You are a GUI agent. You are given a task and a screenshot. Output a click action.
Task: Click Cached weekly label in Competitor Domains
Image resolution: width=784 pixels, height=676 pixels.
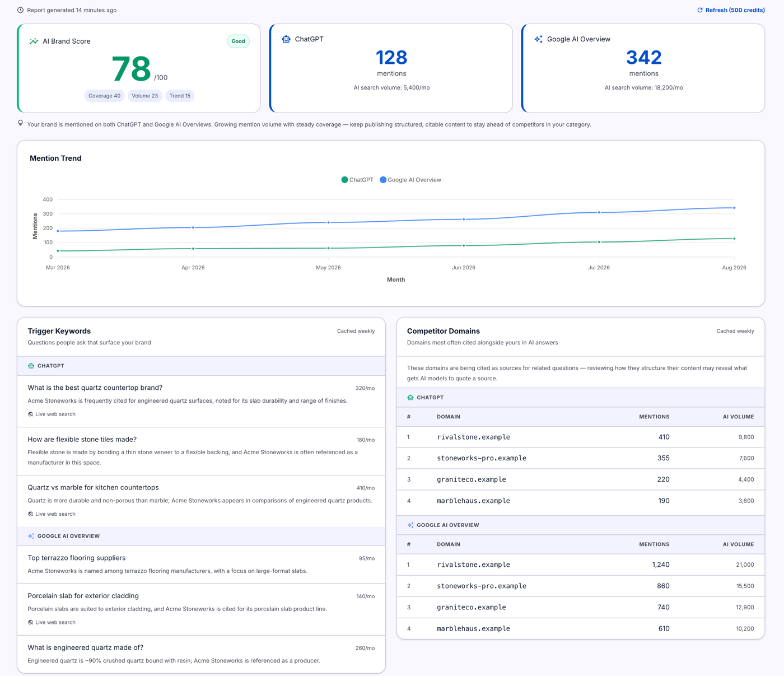(x=735, y=331)
